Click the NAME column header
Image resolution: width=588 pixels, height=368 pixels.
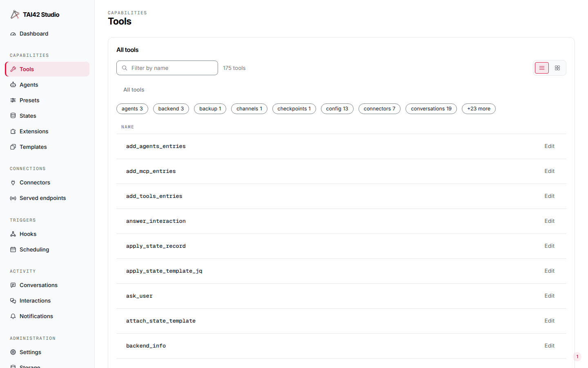127,127
